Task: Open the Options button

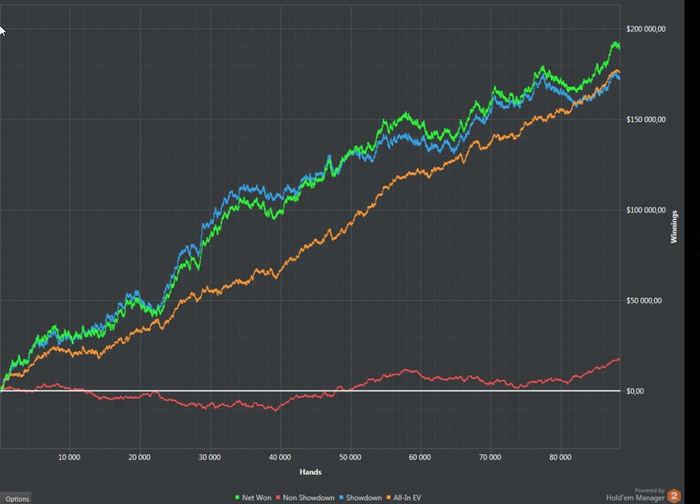Action: click(x=16, y=499)
